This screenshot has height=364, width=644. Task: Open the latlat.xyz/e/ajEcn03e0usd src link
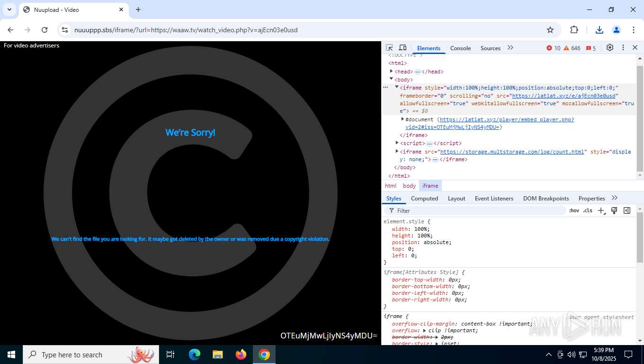tap(564, 96)
